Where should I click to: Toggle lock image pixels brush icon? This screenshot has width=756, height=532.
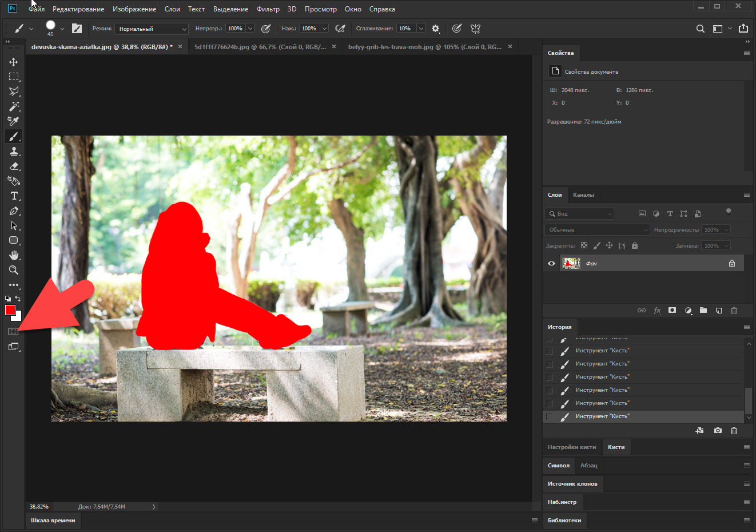click(596, 245)
